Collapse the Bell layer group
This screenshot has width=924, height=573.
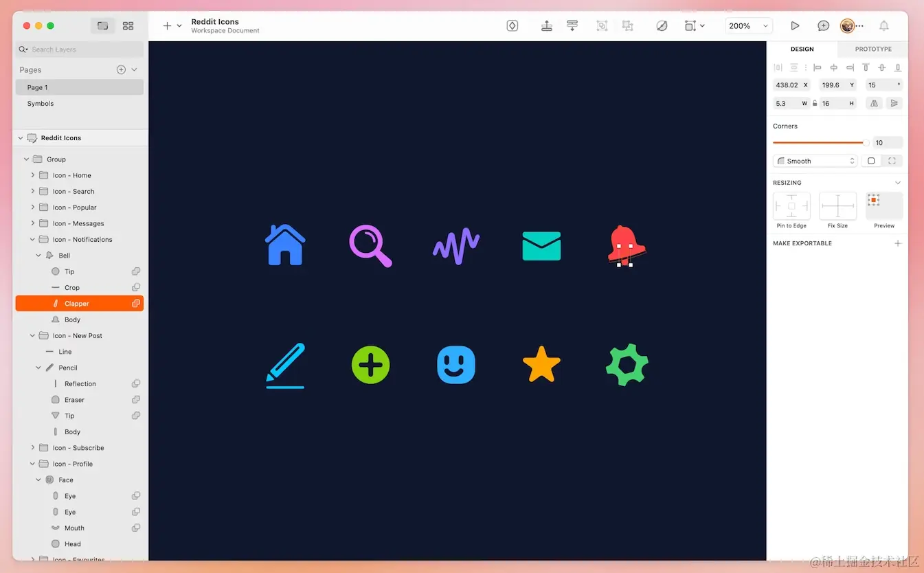point(38,256)
